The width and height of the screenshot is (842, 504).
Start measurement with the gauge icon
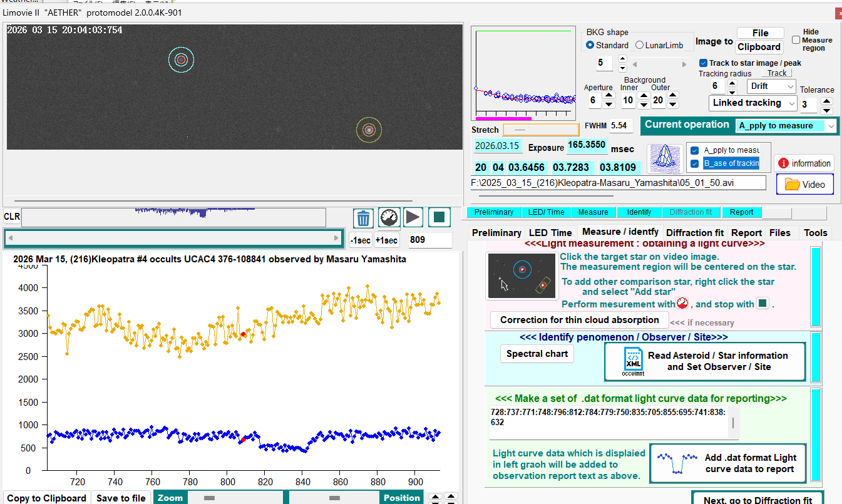click(x=389, y=218)
